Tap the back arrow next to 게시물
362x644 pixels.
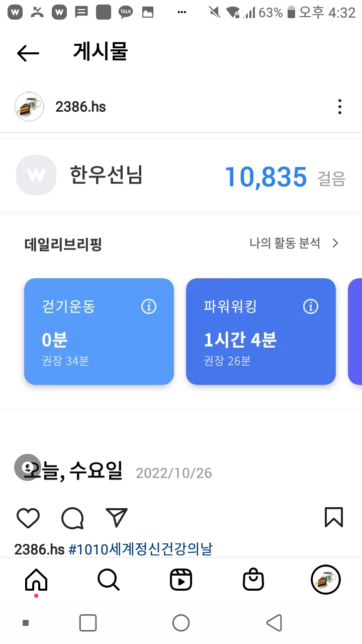28,53
